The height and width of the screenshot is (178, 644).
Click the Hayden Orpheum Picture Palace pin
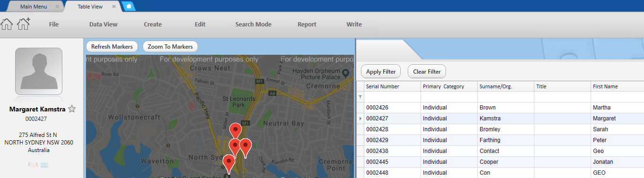[346, 73]
